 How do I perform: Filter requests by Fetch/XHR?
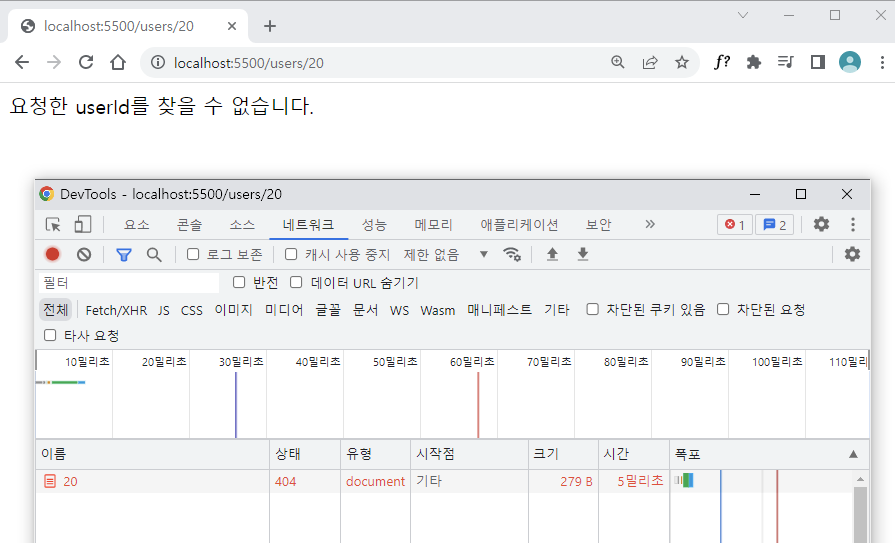[116, 310]
